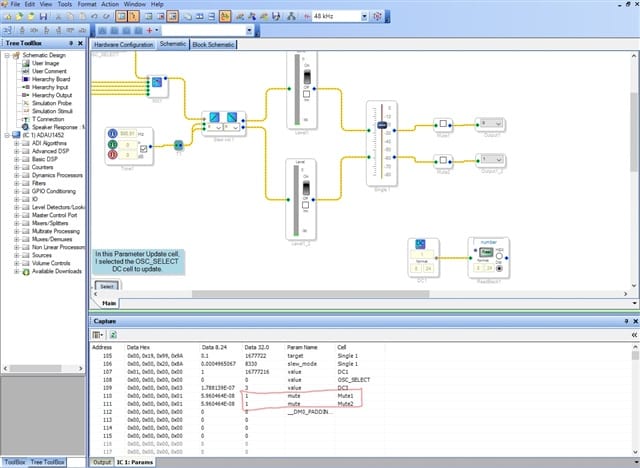This screenshot has height=468, width=640.
Task: Tick the checkbox in the Mute1 block
Action: click(443, 123)
